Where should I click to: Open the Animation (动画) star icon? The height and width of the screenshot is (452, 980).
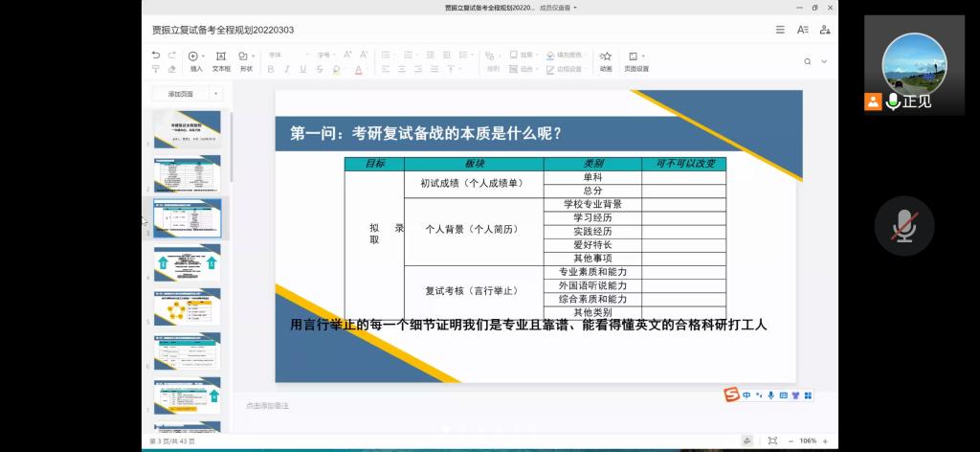point(606,56)
